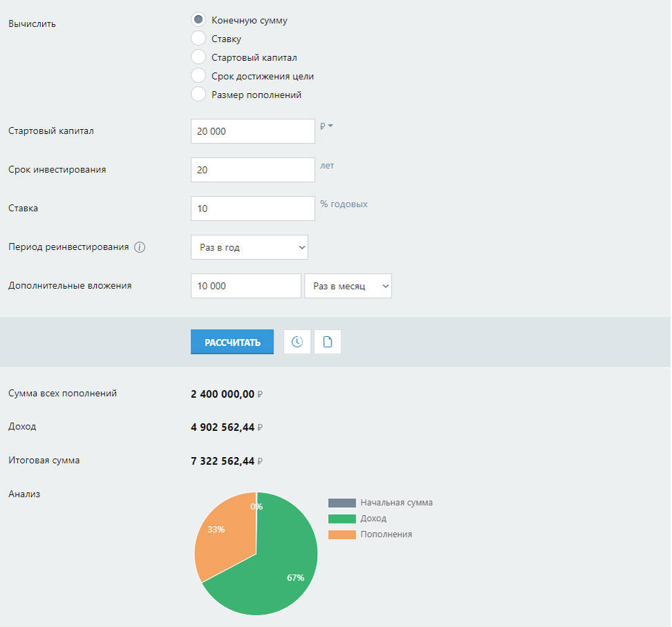The width and height of the screenshot is (672, 627).
Task: Click the Начальная сумма legend text
Action: [x=396, y=502]
